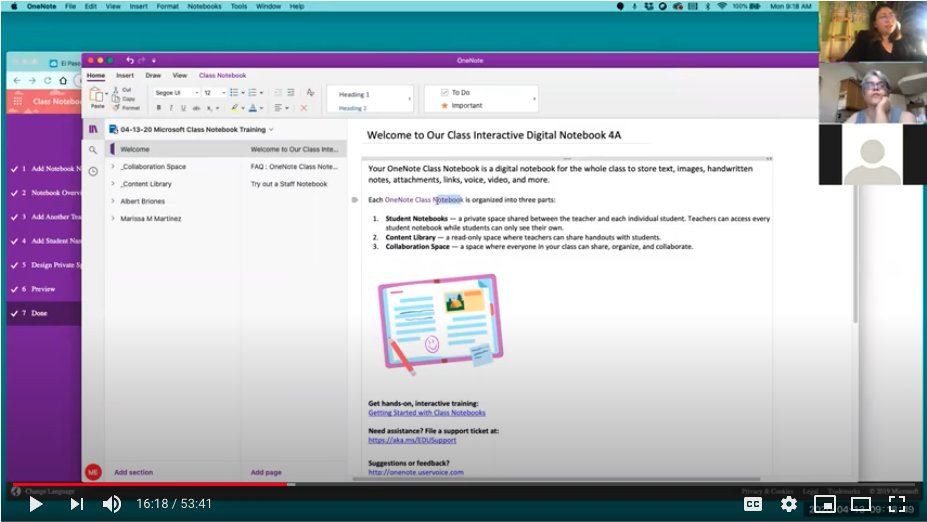
Task: Click the undo arrow in title bar
Action: tap(129, 60)
